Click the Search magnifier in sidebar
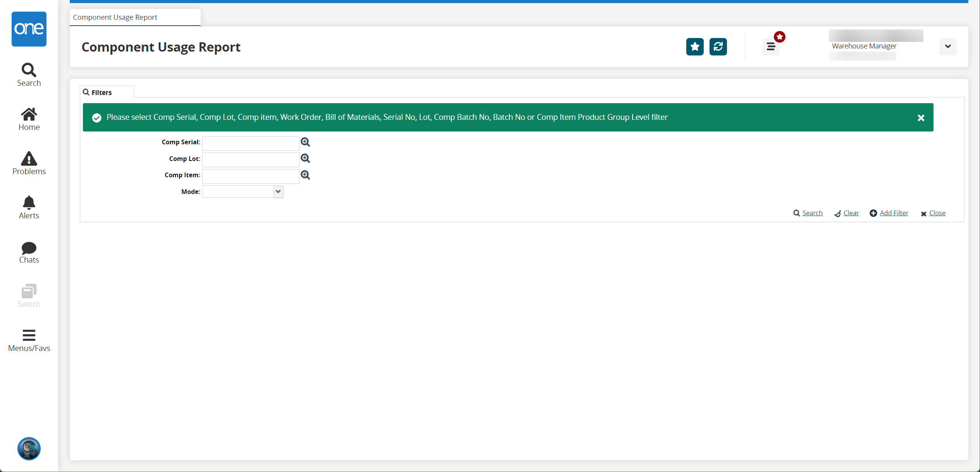 [x=28, y=69]
